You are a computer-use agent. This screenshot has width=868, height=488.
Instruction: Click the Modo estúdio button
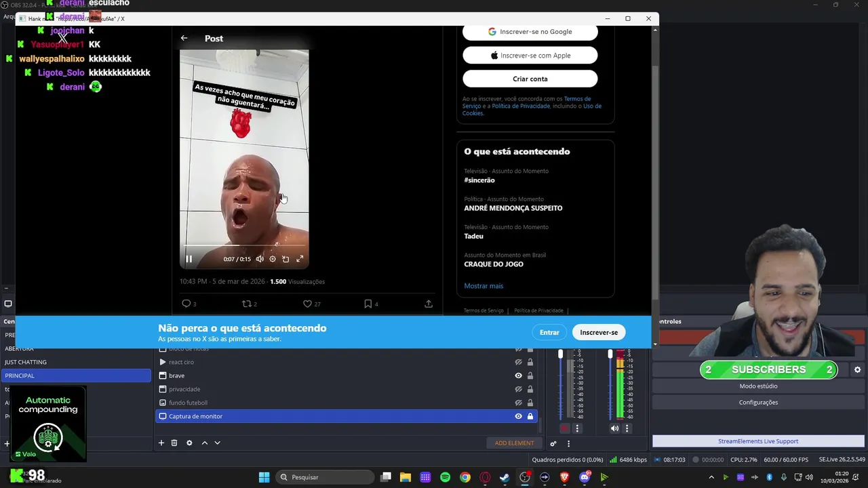click(758, 386)
